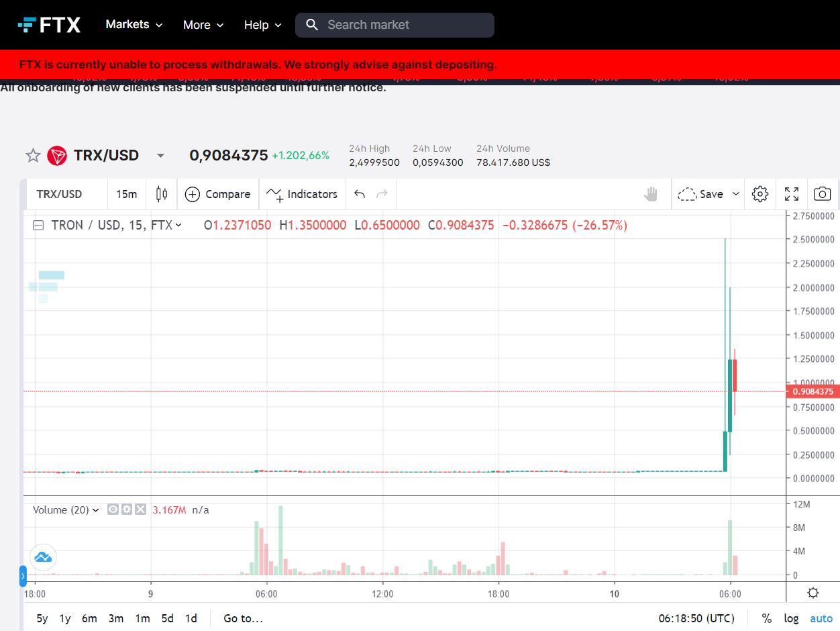
Task: Click the hand icon in the toolbar
Action: click(650, 194)
